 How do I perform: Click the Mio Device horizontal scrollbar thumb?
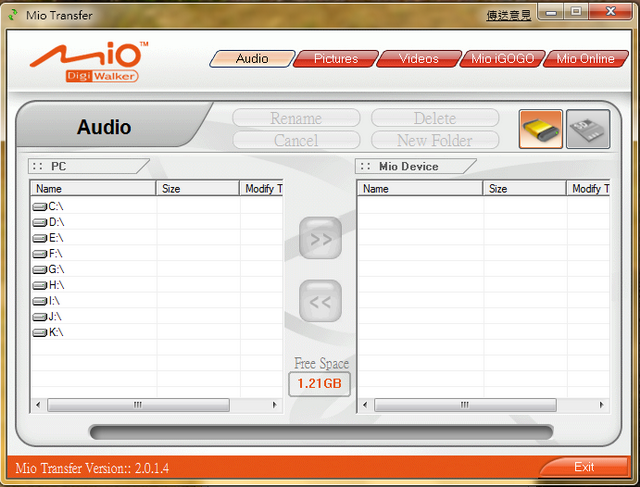[x=465, y=405]
